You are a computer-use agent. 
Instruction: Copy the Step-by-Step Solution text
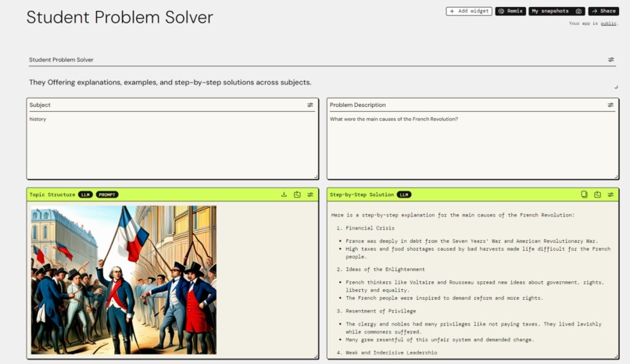[x=584, y=194]
